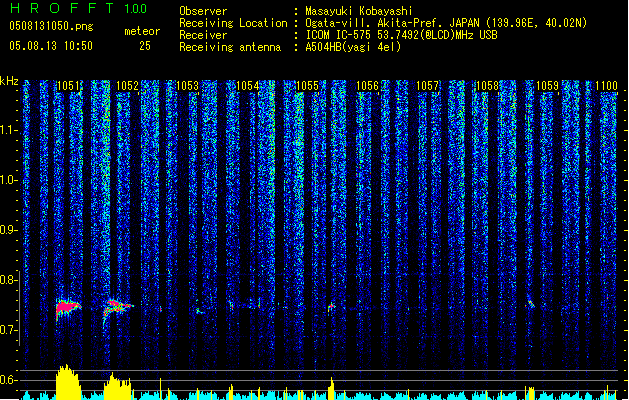This screenshot has height=400, width=629.
Task: Click the 0.8 kHz axis tick label
Action: 8,280
